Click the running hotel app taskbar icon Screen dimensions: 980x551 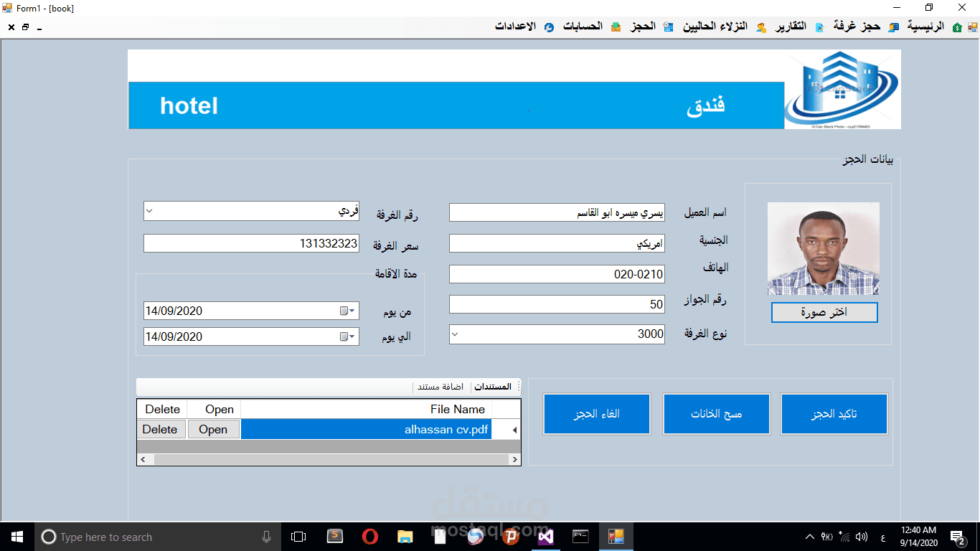click(x=616, y=537)
